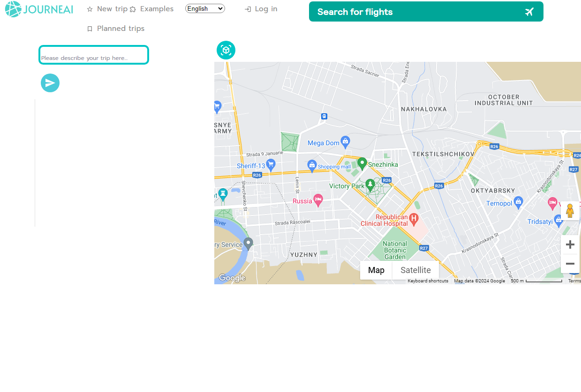Start a New trip
The width and height of the screenshot is (581, 392).
point(107,9)
